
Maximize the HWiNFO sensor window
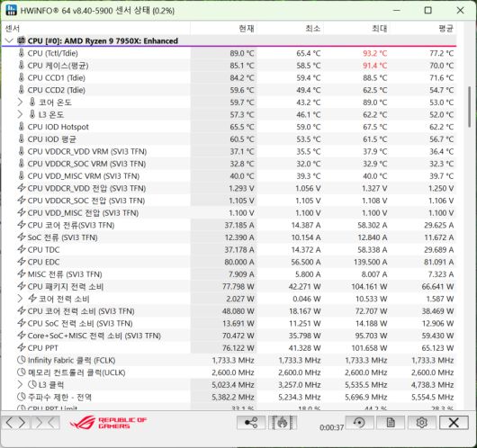pos(428,10)
